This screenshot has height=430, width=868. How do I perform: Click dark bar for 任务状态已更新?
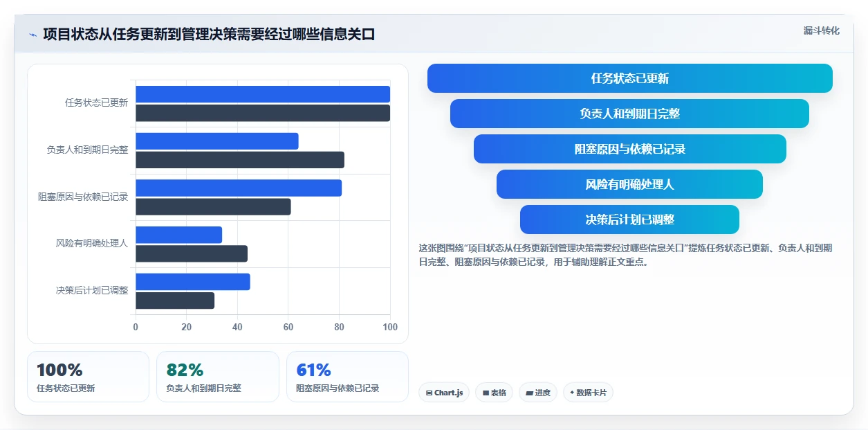pos(263,113)
